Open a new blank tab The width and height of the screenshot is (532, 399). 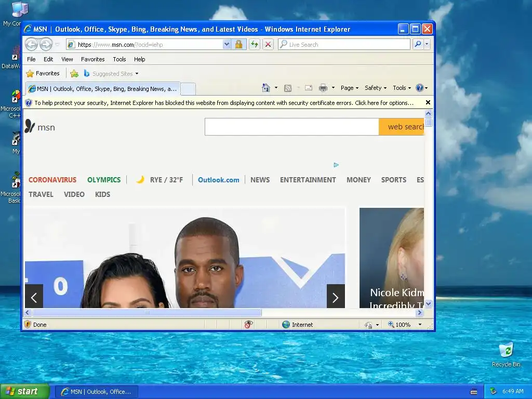pyautogui.click(x=188, y=89)
